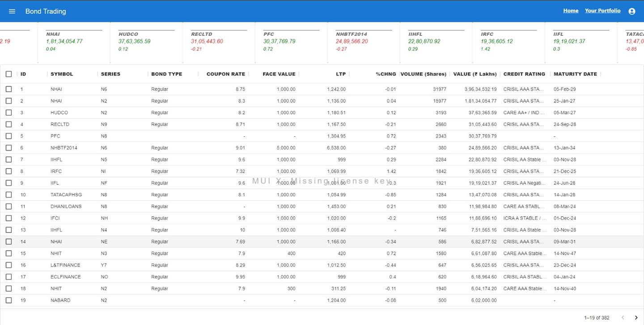Sort by BOND TYPE column header

(x=167, y=74)
